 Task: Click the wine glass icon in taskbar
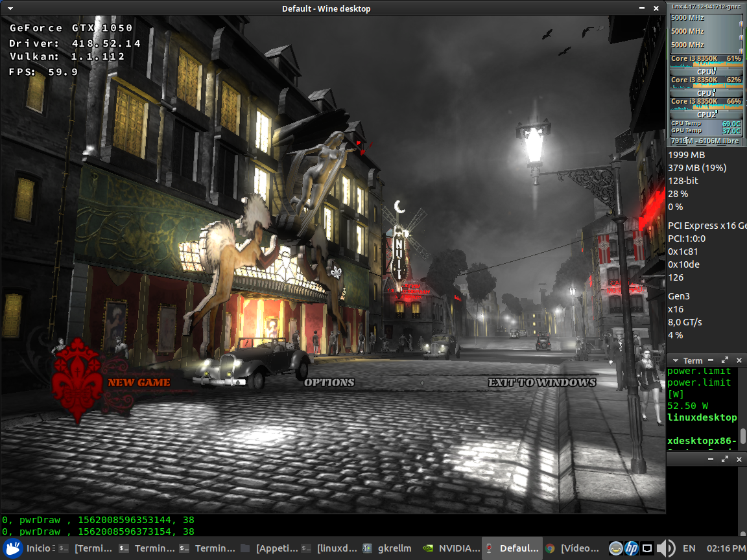click(489, 548)
